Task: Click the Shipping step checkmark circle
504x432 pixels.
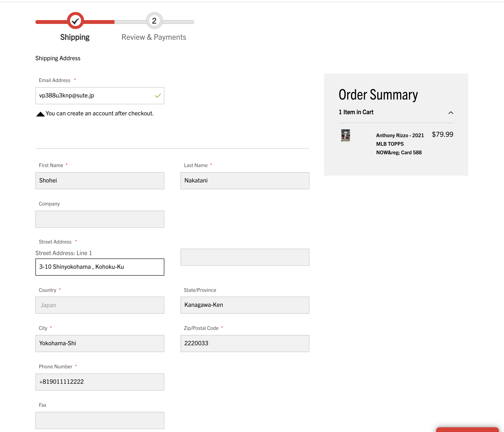Action: pos(75,21)
